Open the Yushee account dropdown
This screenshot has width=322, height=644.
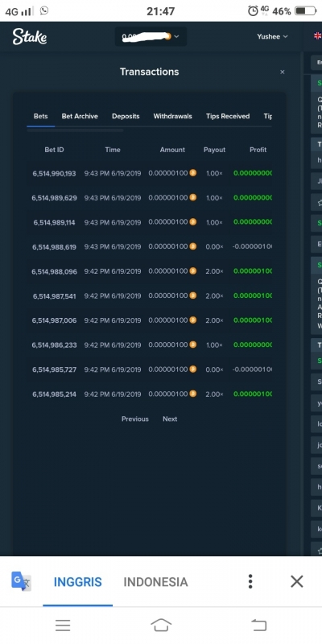(x=272, y=36)
